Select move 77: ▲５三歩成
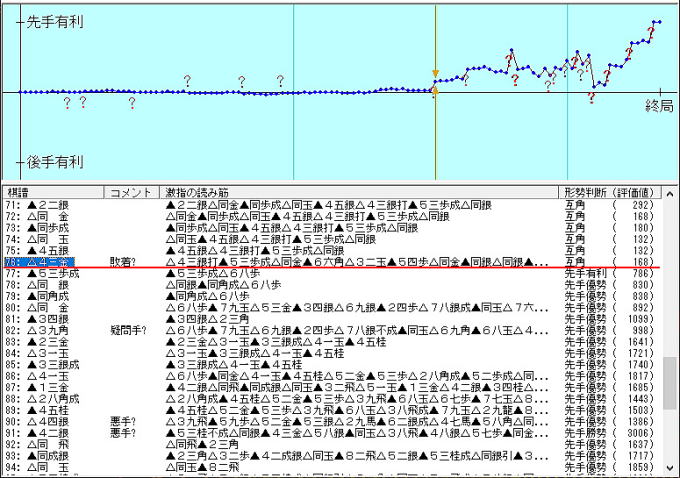 pyautogui.click(x=42, y=274)
